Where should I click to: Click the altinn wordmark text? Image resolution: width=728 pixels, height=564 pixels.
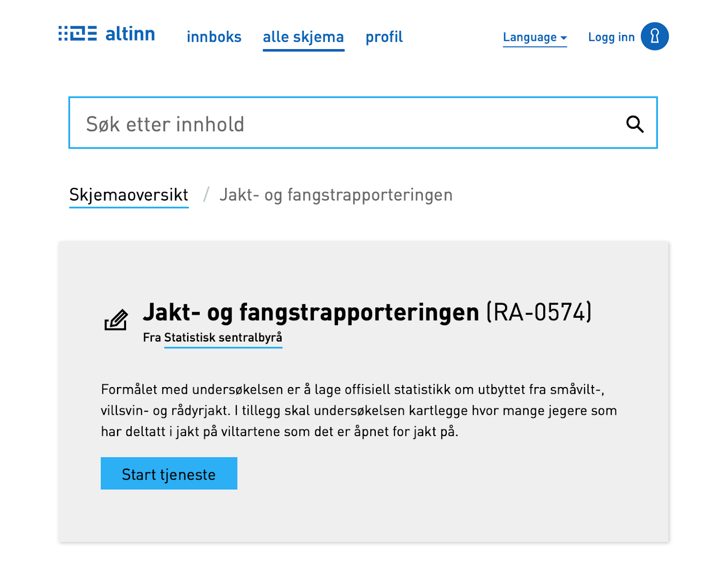[130, 33]
